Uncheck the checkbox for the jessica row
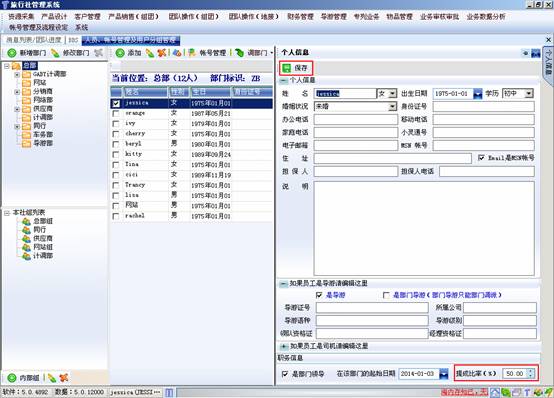 [116, 103]
